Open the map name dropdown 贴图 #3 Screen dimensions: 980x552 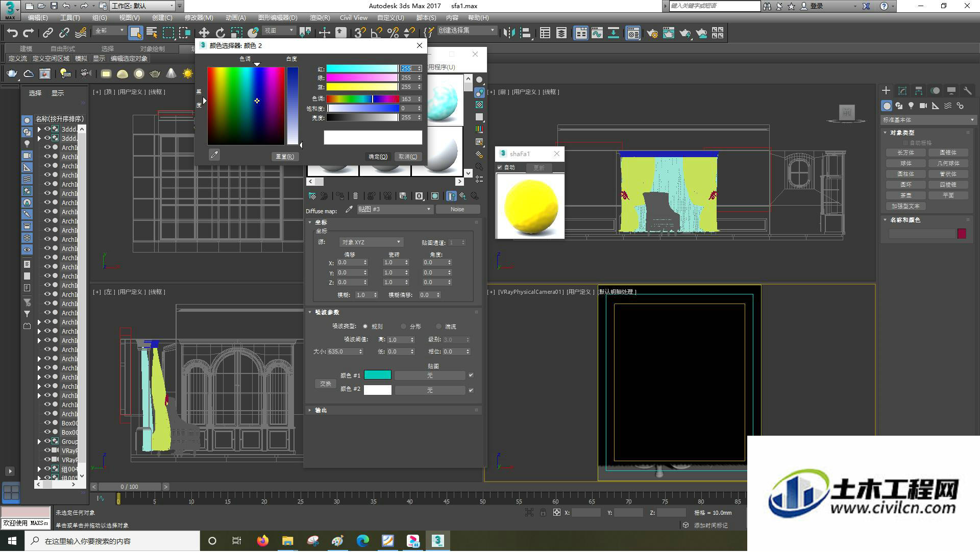click(x=395, y=209)
